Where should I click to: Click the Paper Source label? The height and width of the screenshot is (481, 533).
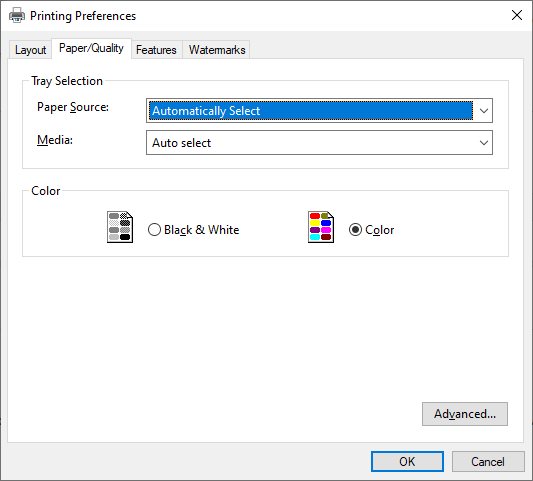73,107
